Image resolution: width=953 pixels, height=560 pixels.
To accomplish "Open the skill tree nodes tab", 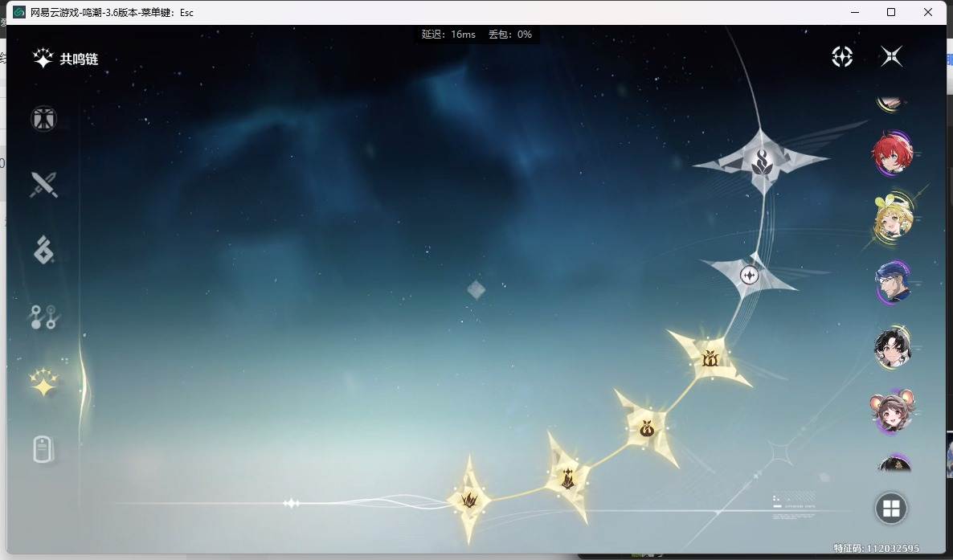I will pos(43,317).
